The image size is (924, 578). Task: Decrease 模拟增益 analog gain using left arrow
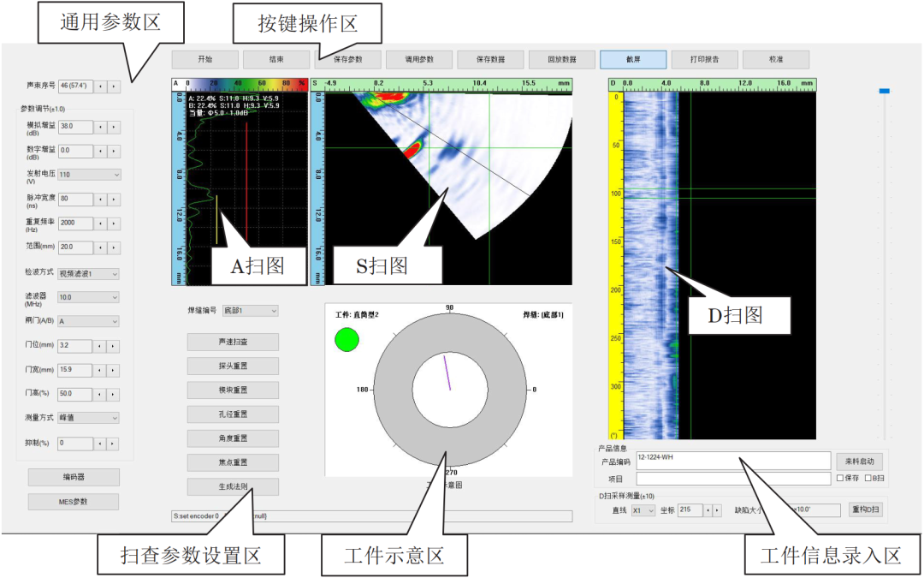pos(100,127)
